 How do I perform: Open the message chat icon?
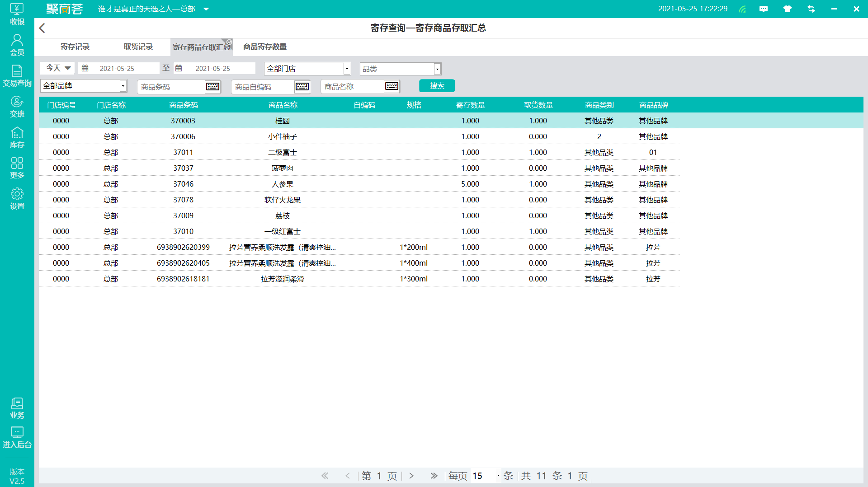click(x=764, y=9)
